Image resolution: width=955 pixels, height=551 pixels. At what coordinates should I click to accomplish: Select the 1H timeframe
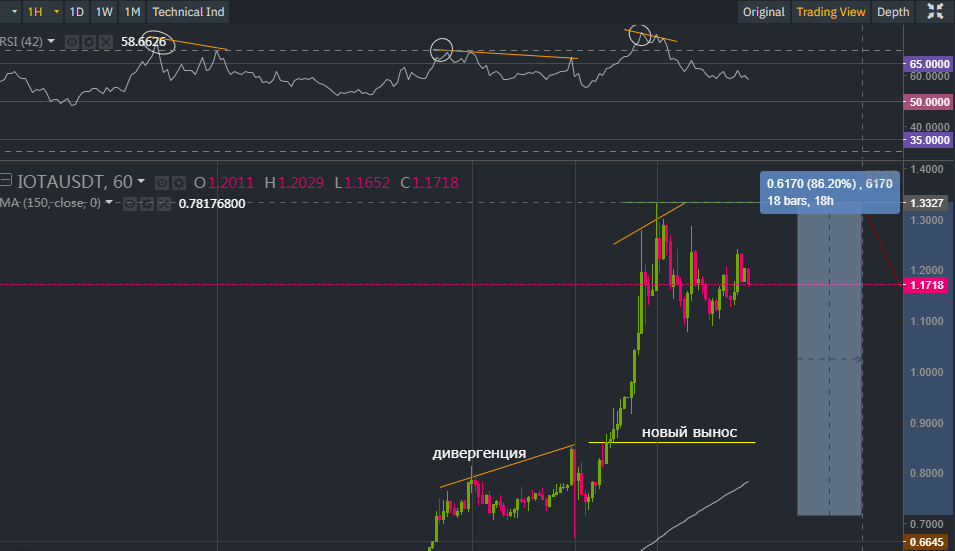(x=35, y=12)
